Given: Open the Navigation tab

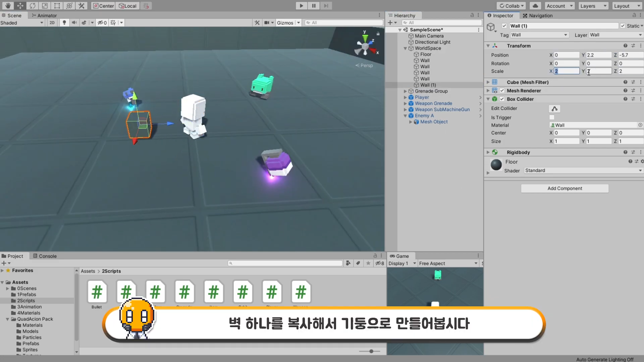Looking at the screenshot, I should (538, 15).
